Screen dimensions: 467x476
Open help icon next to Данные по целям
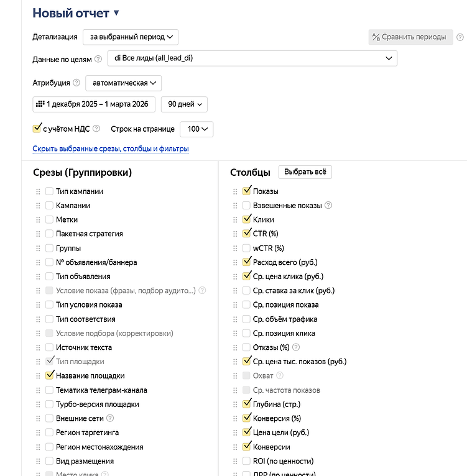[98, 59]
